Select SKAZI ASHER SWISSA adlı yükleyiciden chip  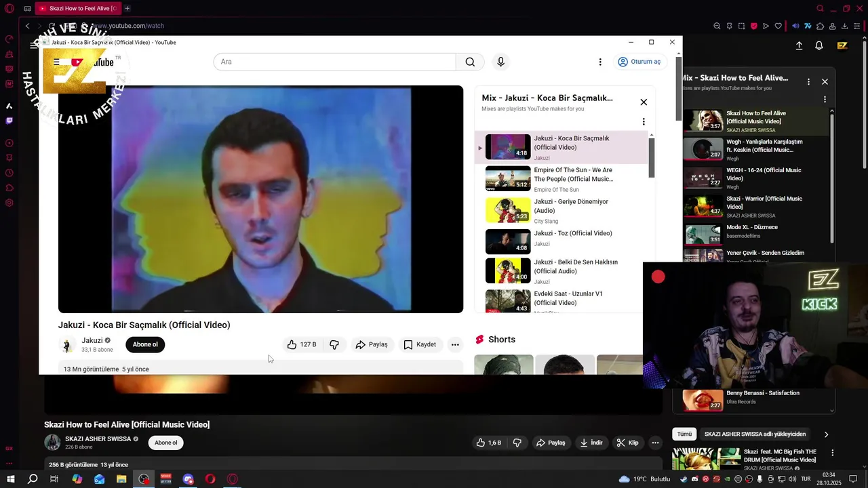click(x=755, y=434)
